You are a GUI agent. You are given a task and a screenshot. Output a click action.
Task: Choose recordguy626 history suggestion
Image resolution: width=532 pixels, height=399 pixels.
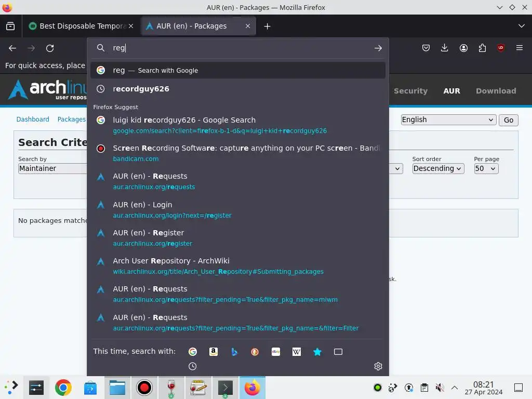[238, 89]
